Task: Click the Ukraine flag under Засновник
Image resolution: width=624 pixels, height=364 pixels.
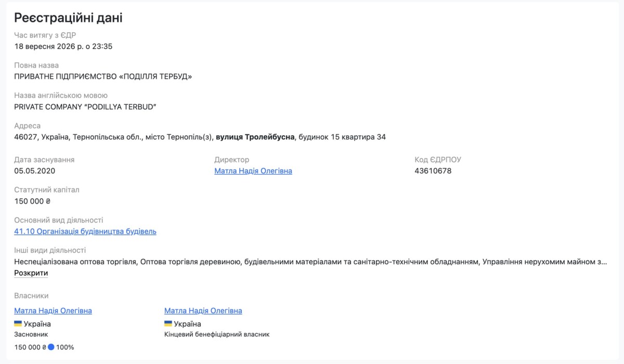Action: point(18,323)
